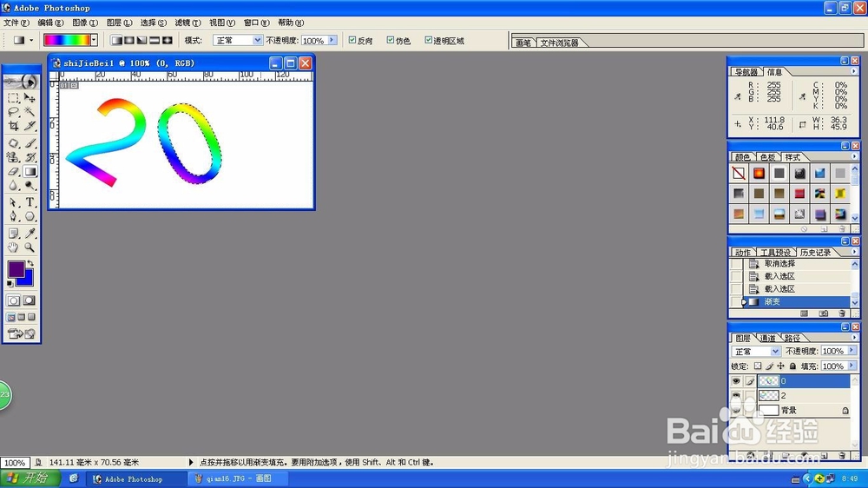868x488 pixels.
Task: Select the Lasso tool
Action: (13, 112)
